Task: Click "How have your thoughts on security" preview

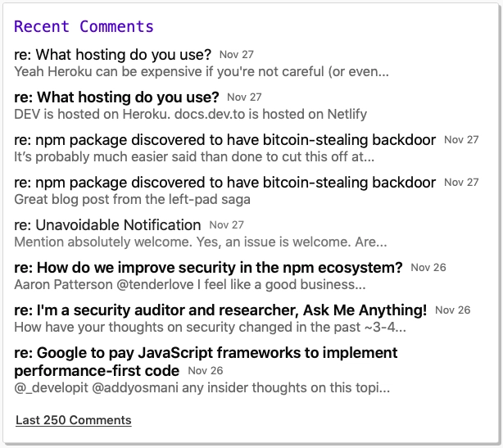Action: (210, 328)
